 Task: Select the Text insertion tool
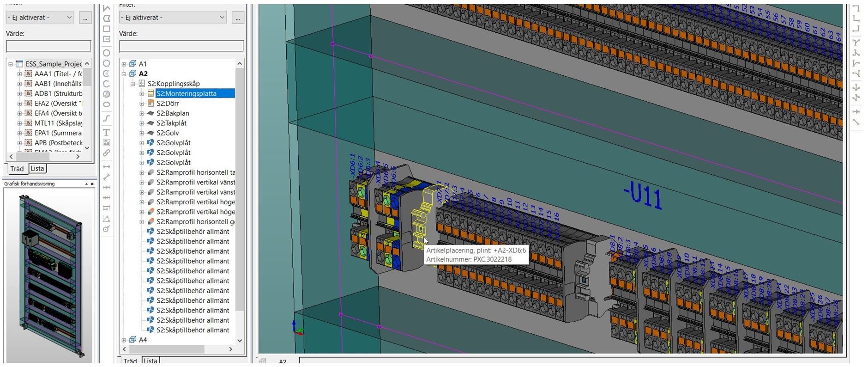pyautogui.click(x=107, y=133)
